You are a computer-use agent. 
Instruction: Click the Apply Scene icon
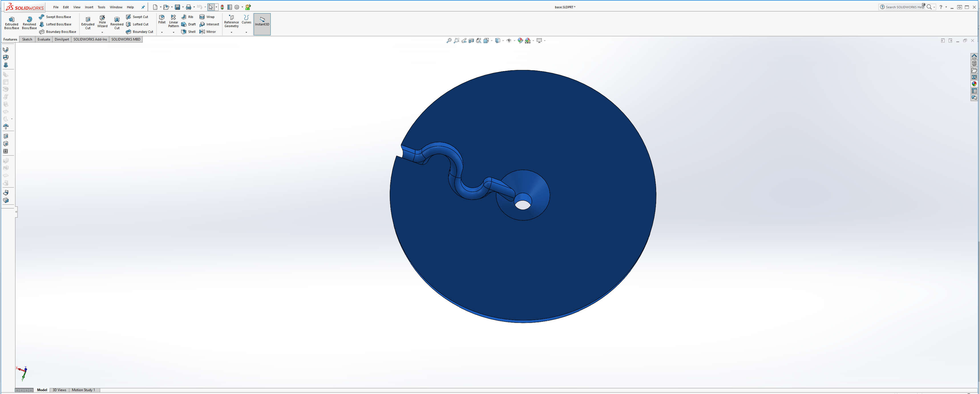[x=528, y=41]
